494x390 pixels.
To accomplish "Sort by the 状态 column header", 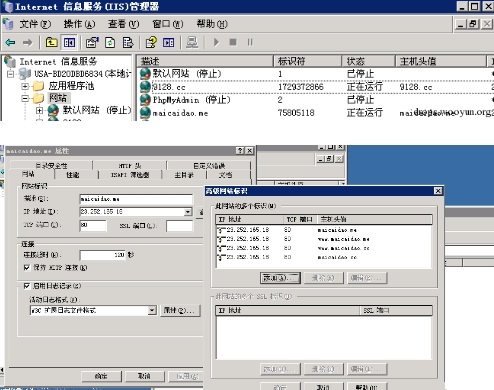I will [x=369, y=61].
